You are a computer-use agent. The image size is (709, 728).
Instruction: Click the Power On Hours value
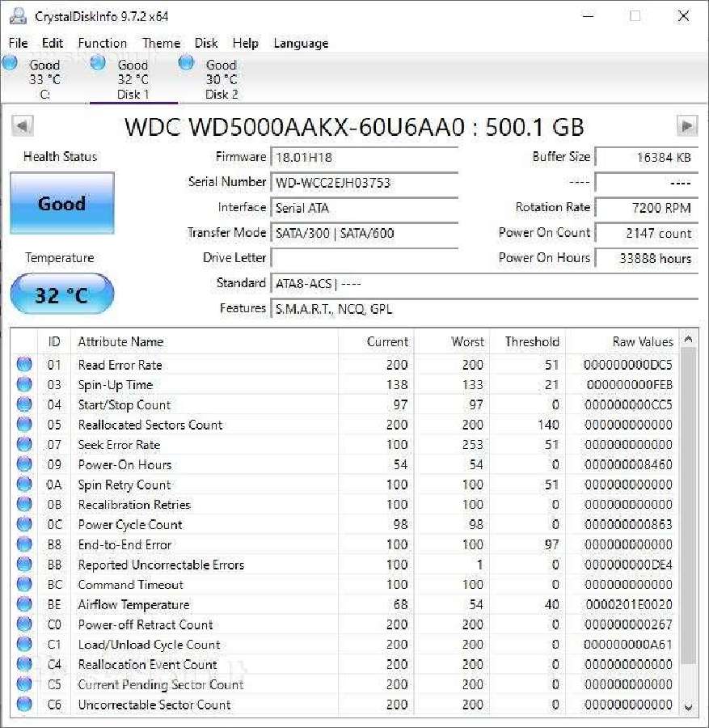point(647,258)
